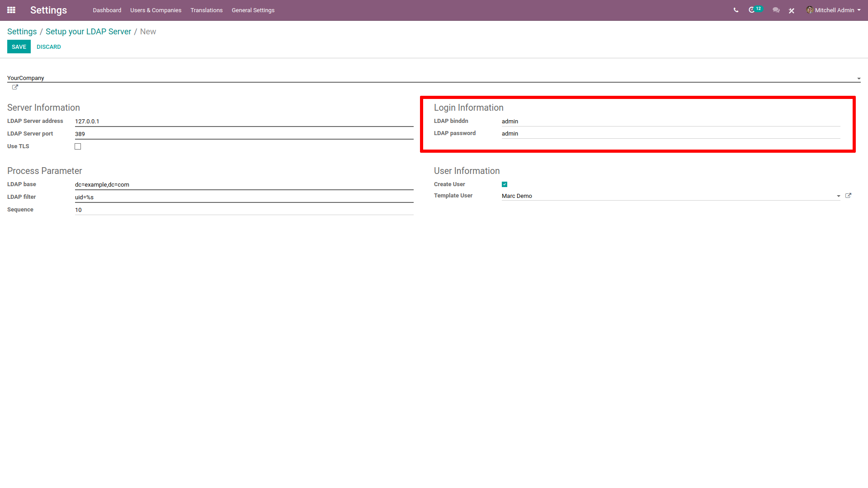The height and width of the screenshot is (488, 868).
Task: Discard the new LDAP server changes
Action: coord(48,47)
